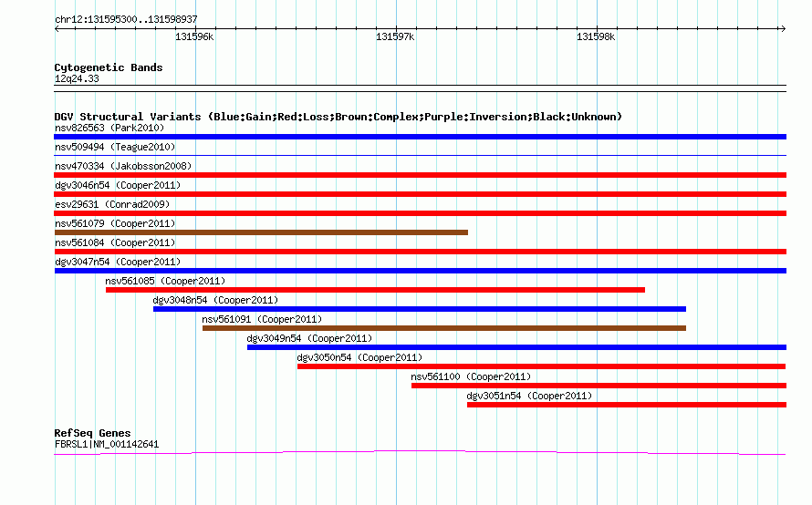Click the ruler's left arrowhead
The image size is (812, 505).
point(57,28)
